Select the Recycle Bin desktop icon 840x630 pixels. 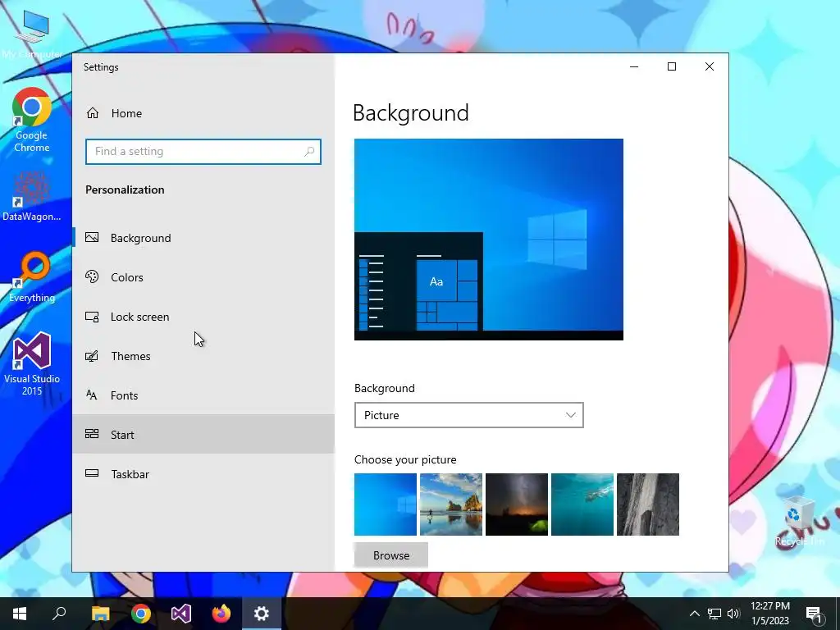tap(799, 521)
